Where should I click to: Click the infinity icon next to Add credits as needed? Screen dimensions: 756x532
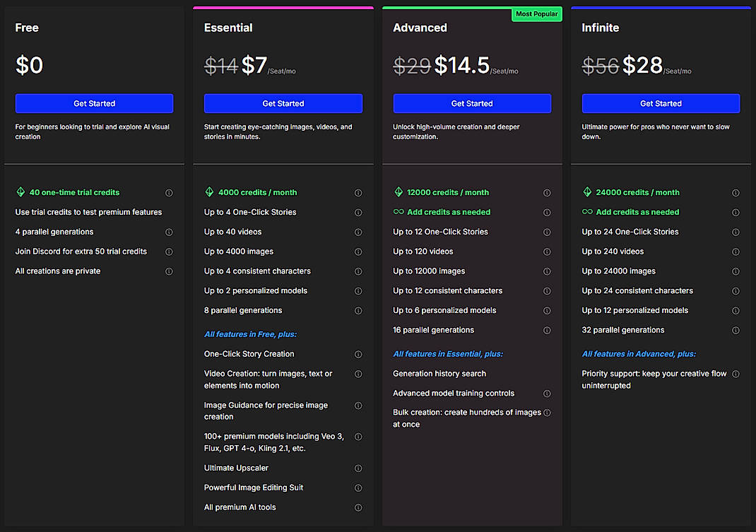(400, 212)
